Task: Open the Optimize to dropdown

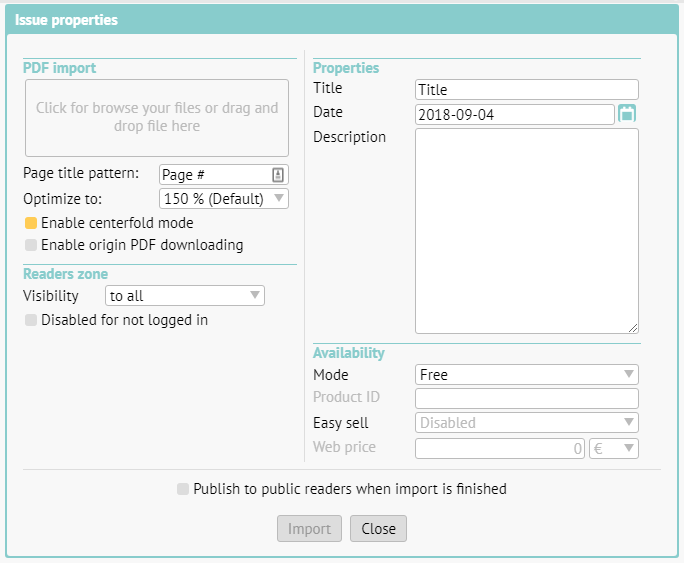Action: coord(224,199)
